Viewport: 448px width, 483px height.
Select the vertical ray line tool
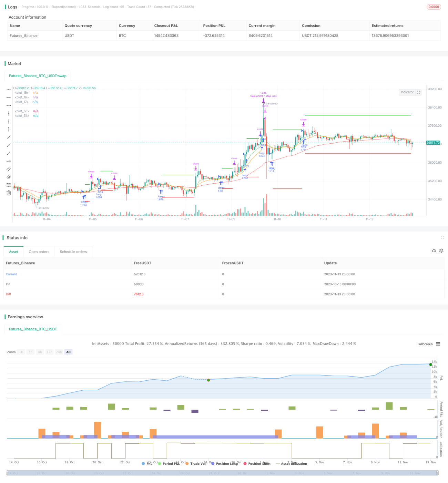tap(9, 121)
